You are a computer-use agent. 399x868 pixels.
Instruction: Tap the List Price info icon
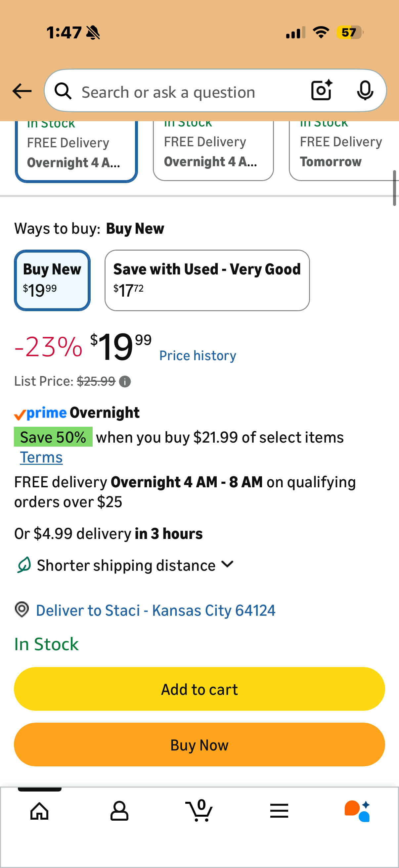125,382
